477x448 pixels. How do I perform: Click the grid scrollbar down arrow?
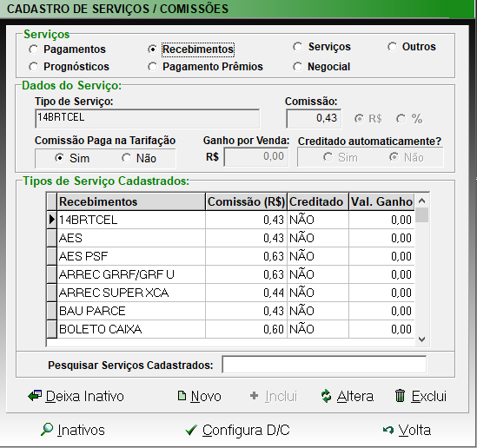pos(422,339)
